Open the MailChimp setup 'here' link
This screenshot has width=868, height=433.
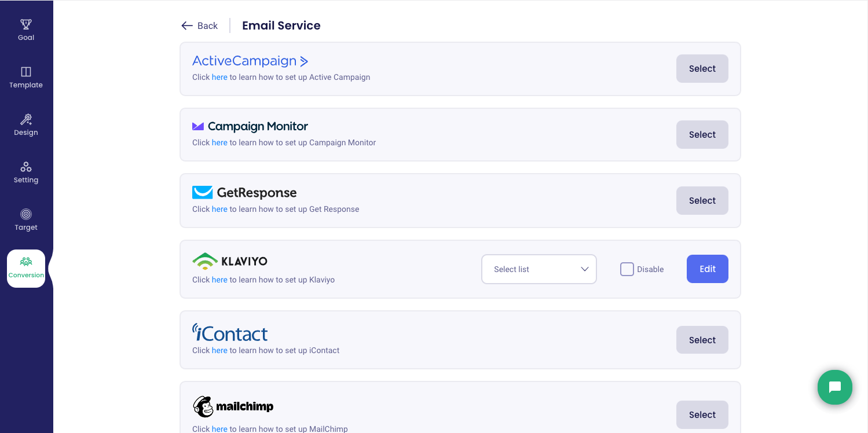pyautogui.click(x=219, y=429)
